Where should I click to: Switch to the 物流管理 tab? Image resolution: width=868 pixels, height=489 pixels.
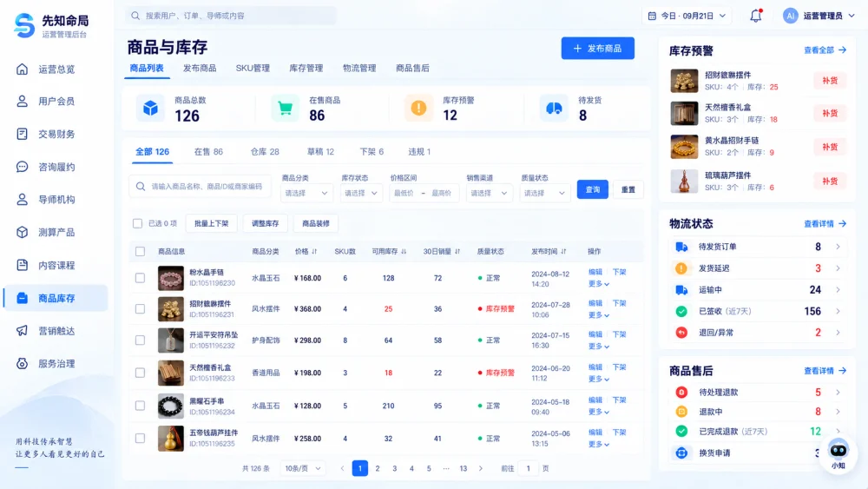click(359, 68)
